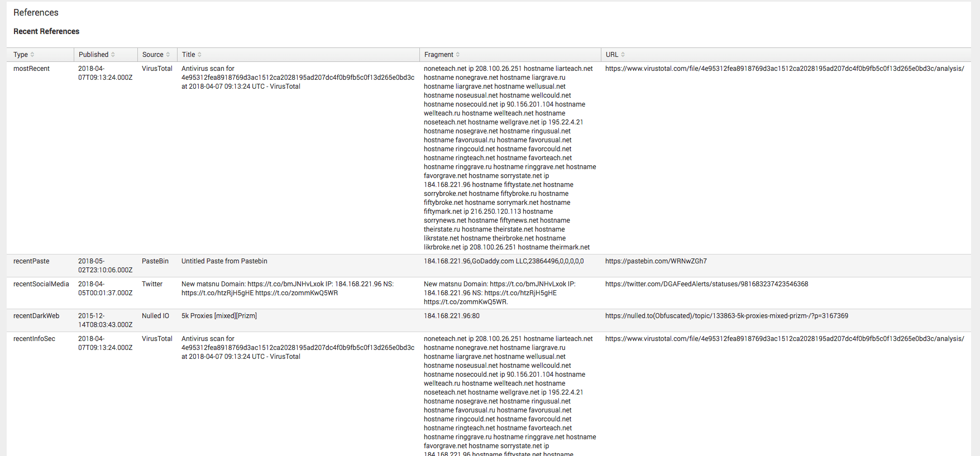Select the recentInfoSec type cell

(34, 339)
